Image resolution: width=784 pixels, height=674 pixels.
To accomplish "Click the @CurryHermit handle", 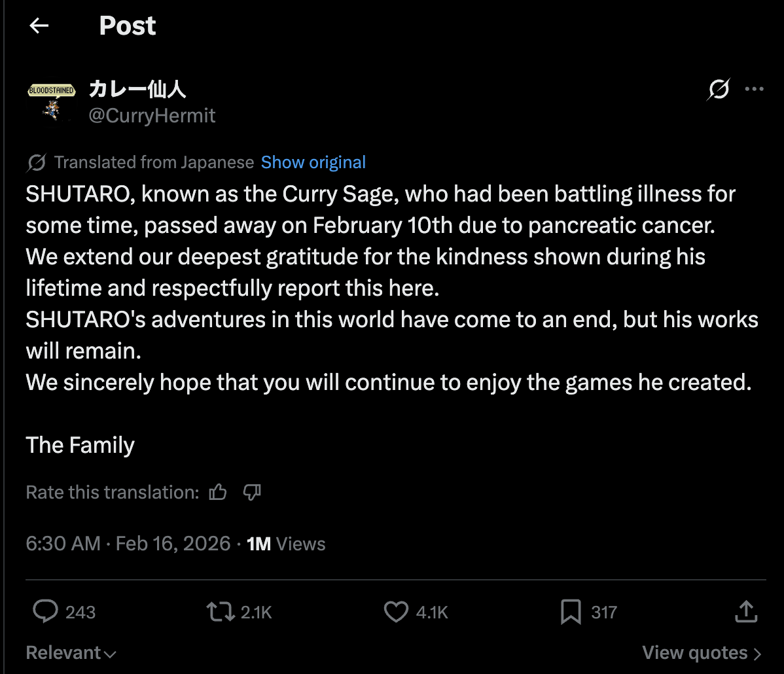I will coord(152,116).
